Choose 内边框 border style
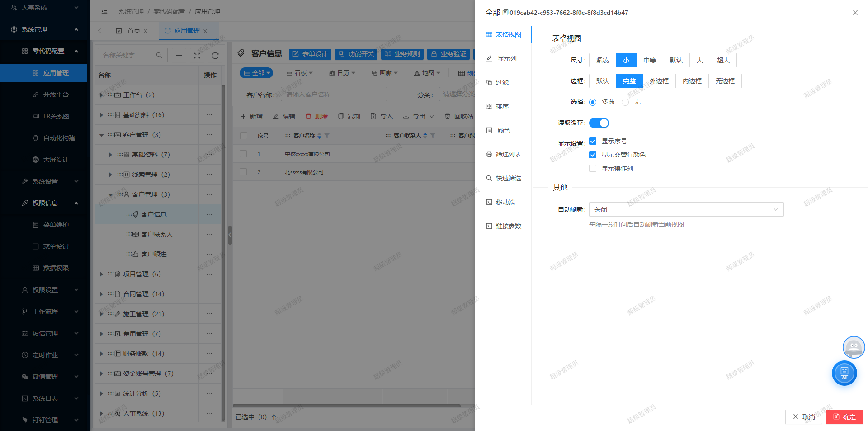 point(692,81)
